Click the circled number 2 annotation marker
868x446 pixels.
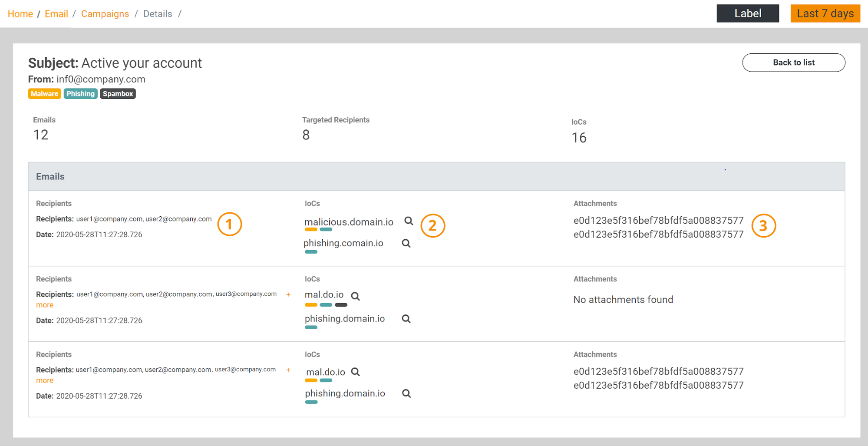432,226
